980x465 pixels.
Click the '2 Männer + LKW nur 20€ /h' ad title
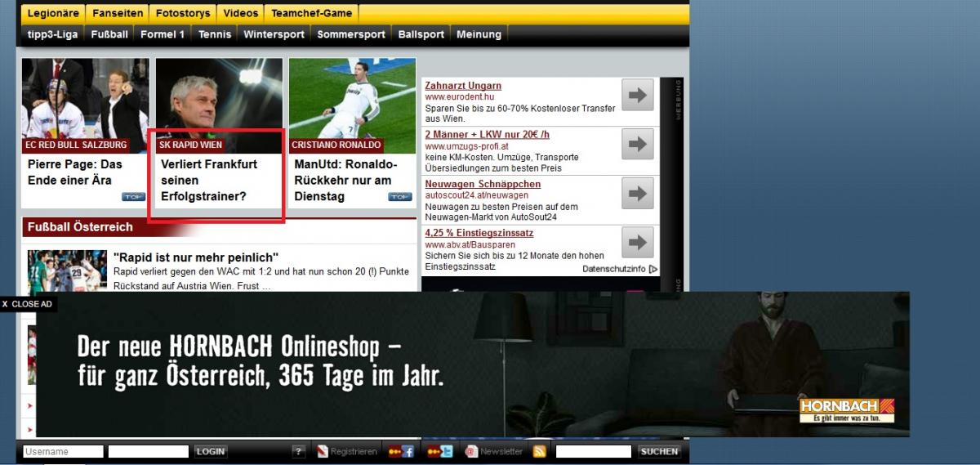488,134
